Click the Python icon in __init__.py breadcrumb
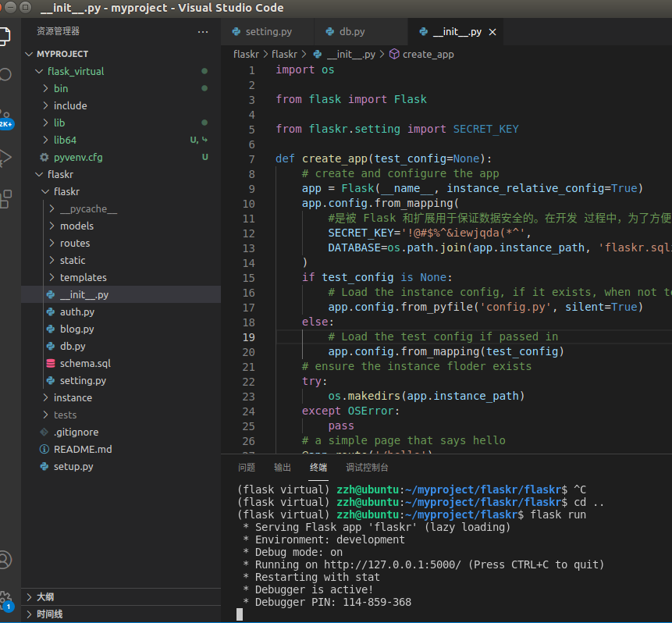 (x=318, y=55)
